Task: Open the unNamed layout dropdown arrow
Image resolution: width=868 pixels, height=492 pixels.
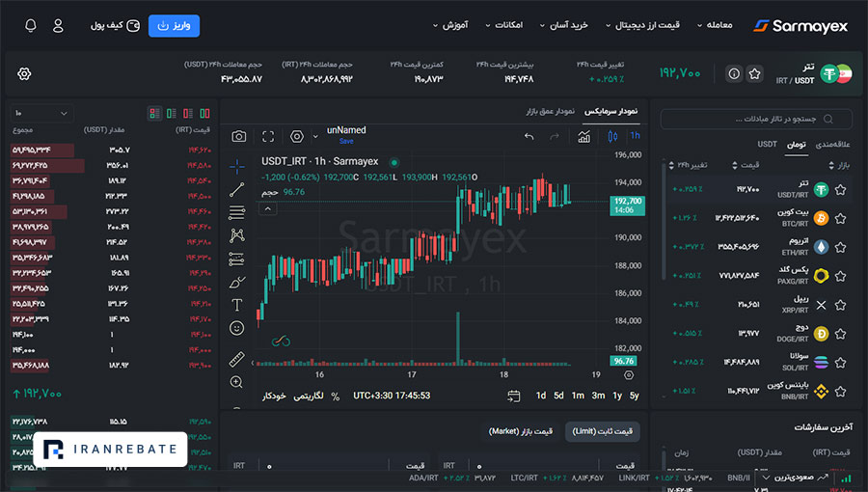Action: point(315,136)
